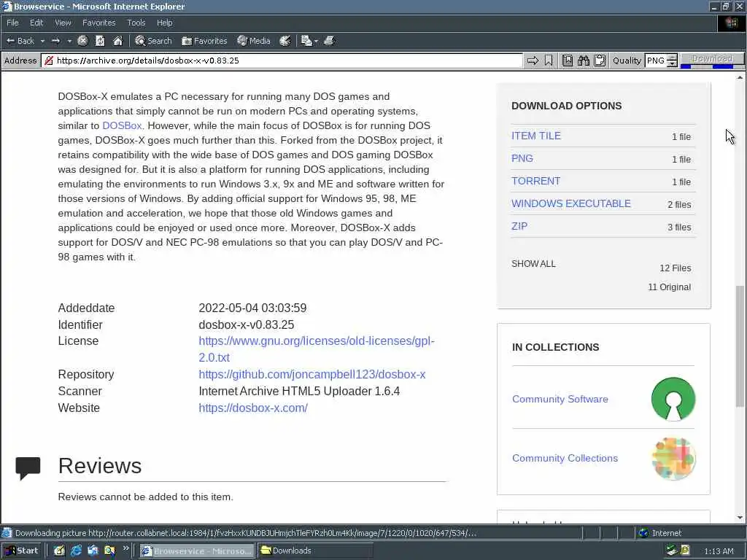Expand the Mail dropdown arrow
The image size is (747, 560).
click(316, 41)
